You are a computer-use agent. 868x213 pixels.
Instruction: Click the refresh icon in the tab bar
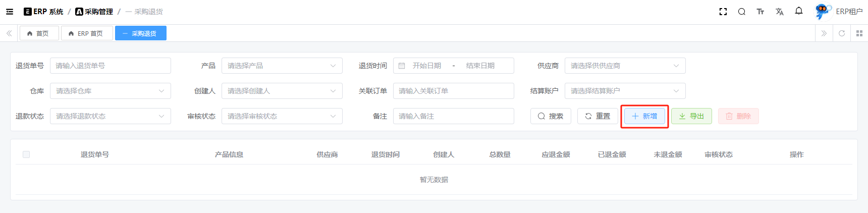[841, 33]
